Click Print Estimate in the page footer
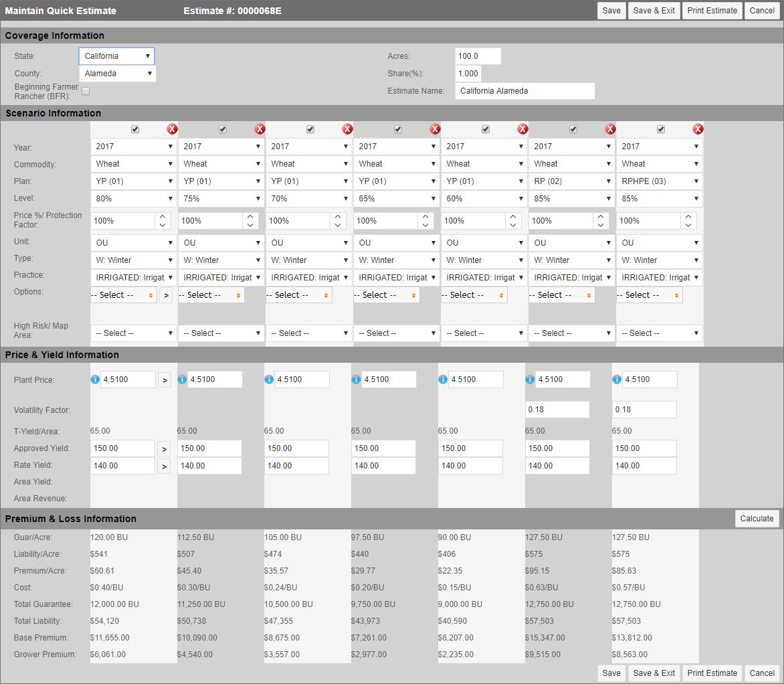Screen dimensions: 784x684 point(712,673)
